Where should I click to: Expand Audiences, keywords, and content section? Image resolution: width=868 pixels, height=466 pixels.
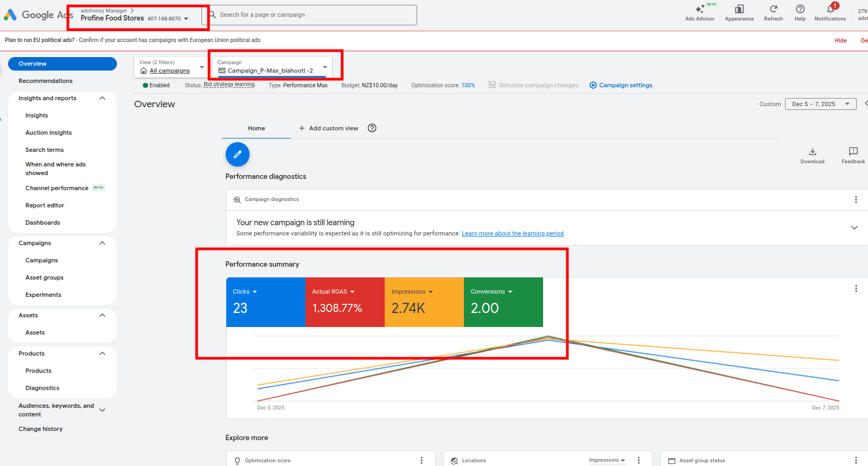(102, 410)
